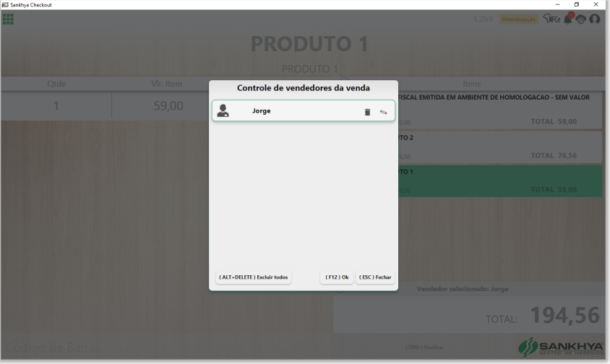Screen dimensions: 610x364
Task: Open the green apps grid menu
Action: 8,19
